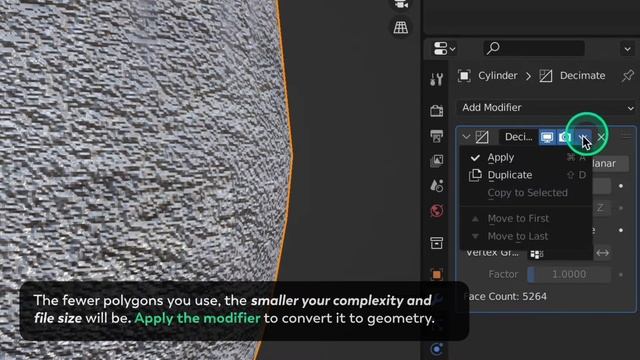
Task: Toggle Decimate display in render
Action: 565,137
